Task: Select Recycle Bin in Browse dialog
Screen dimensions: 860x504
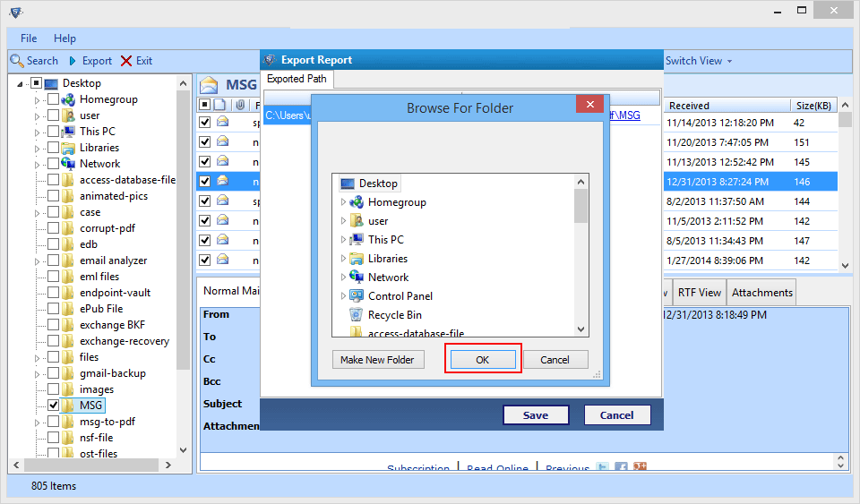Action: click(394, 315)
